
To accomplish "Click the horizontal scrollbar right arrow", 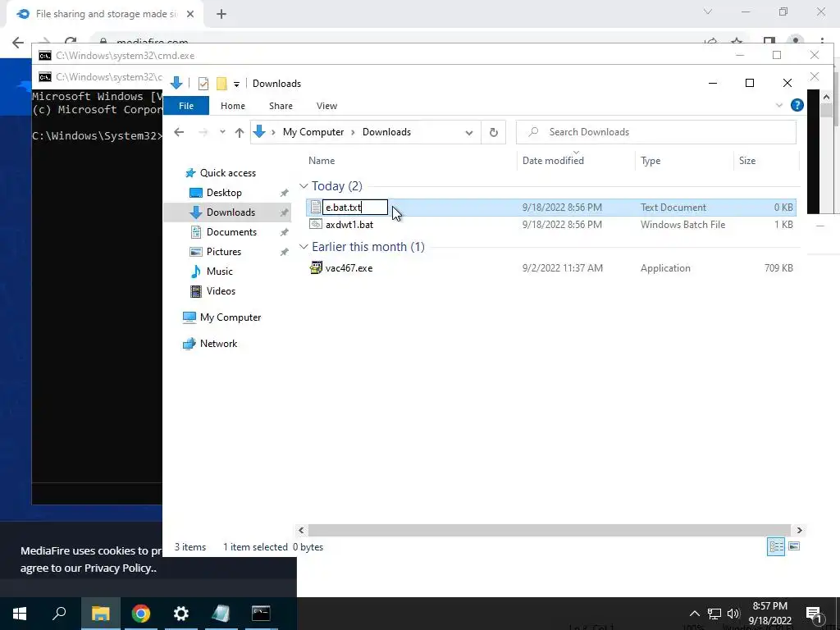I will pos(799,531).
